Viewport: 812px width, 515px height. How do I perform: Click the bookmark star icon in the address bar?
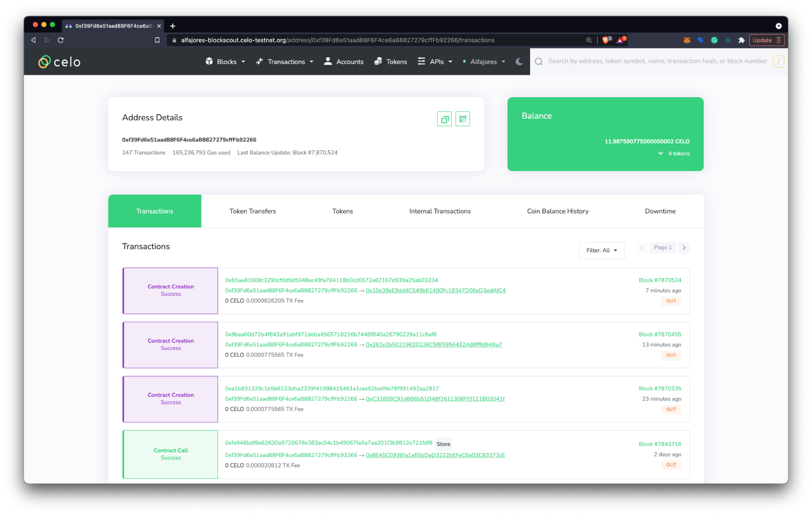158,40
